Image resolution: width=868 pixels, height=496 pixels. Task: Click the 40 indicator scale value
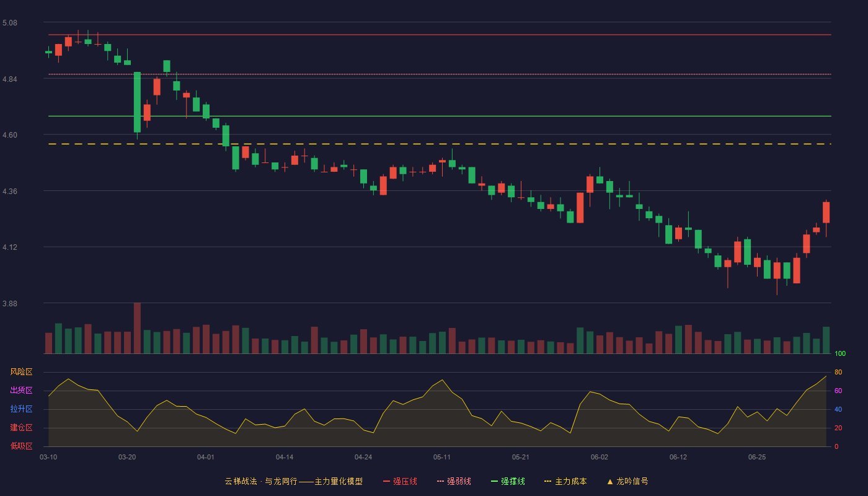(838, 409)
